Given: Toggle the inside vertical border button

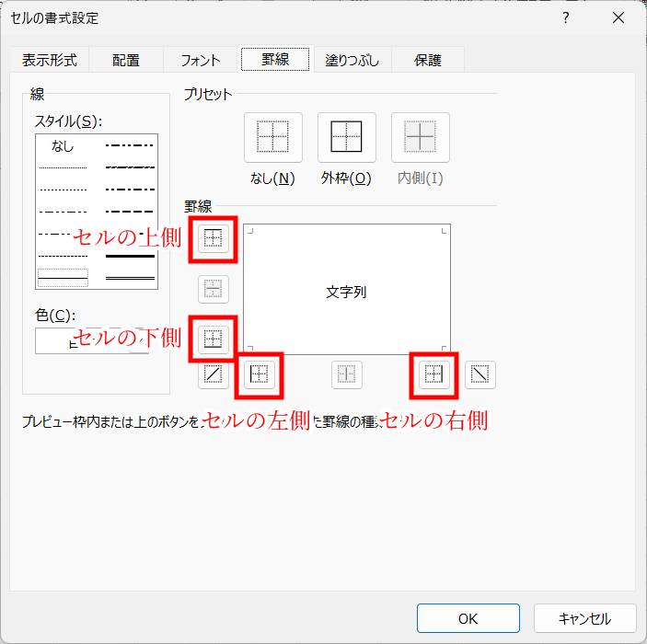Looking at the screenshot, I should point(347,374).
